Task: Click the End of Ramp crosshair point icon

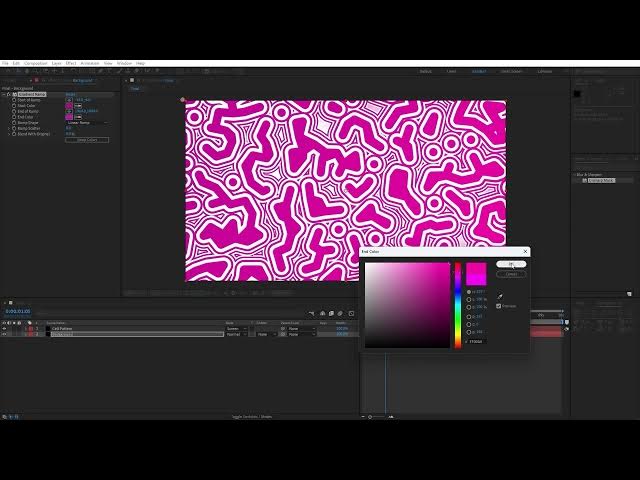Action: [69, 111]
